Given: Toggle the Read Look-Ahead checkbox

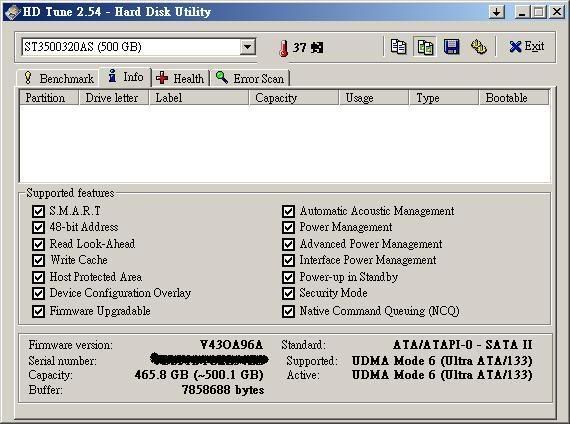Looking at the screenshot, I should pos(38,244).
